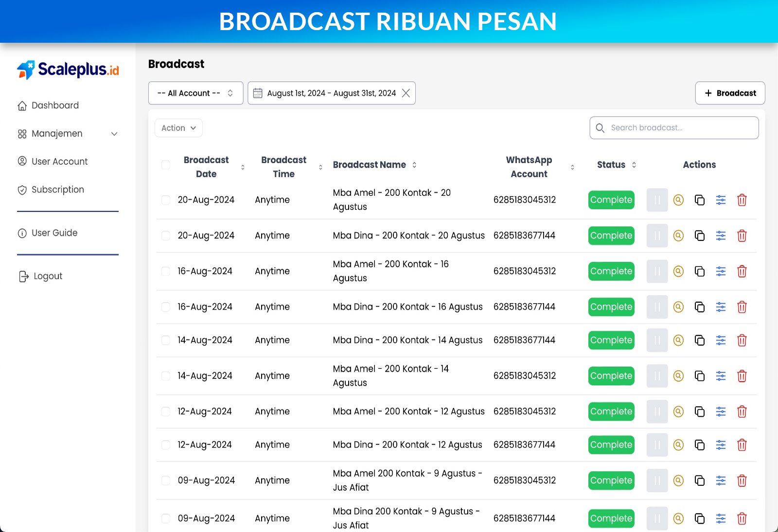Open the Subscription page from the sidebar
The height and width of the screenshot is (532, 778).
click(x=57, y=189)
